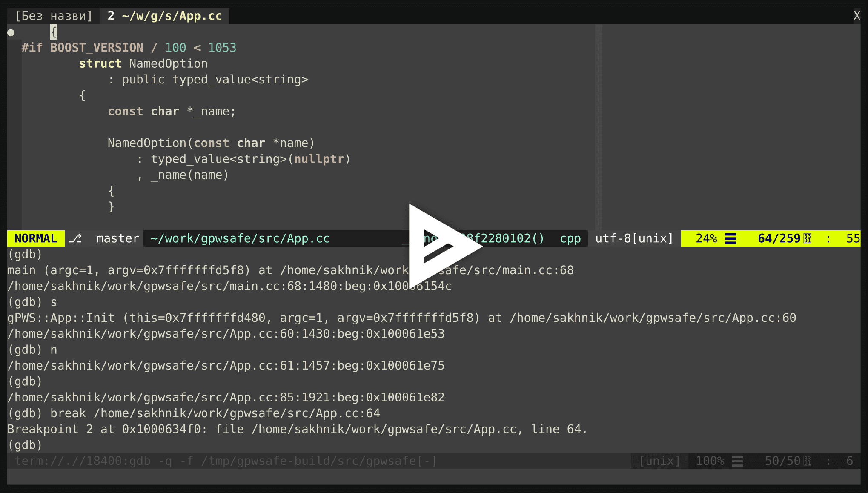Click the const char *_name; line
This screenshot has height=493, width=868.
point(172,112)
